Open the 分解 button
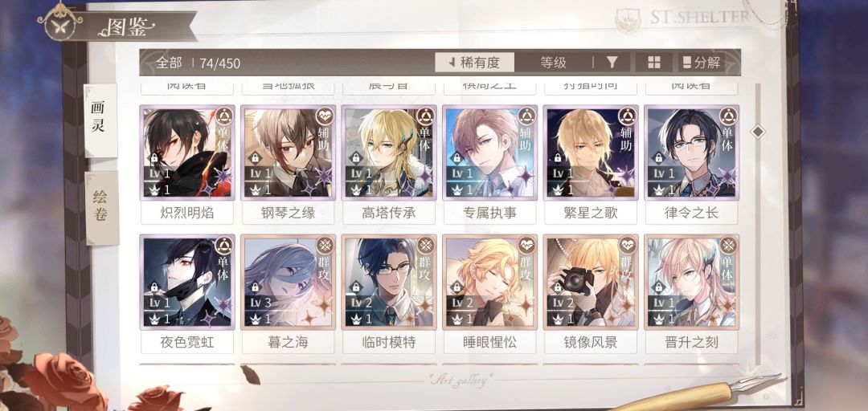The height and width of the screenshot is (411, 868). (702, 63)
